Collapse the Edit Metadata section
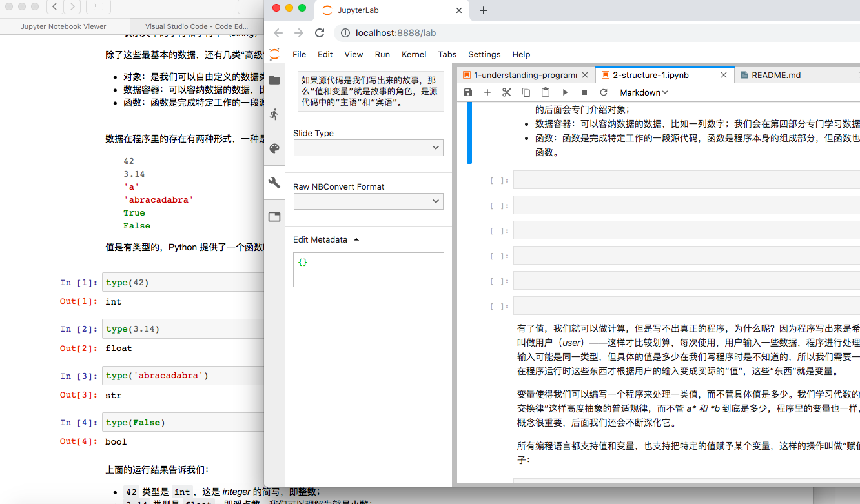 click(326, 239)
